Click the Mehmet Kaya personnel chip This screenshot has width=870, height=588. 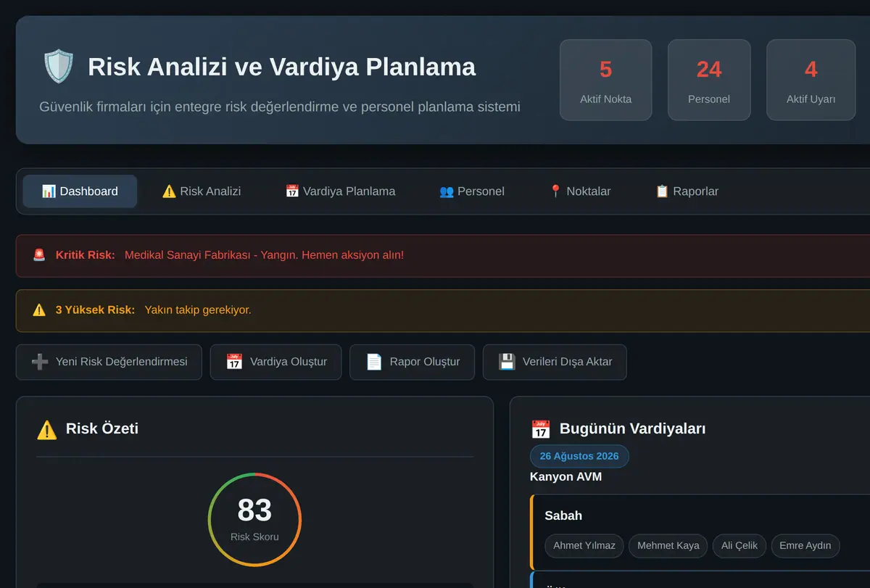[668, 545]
